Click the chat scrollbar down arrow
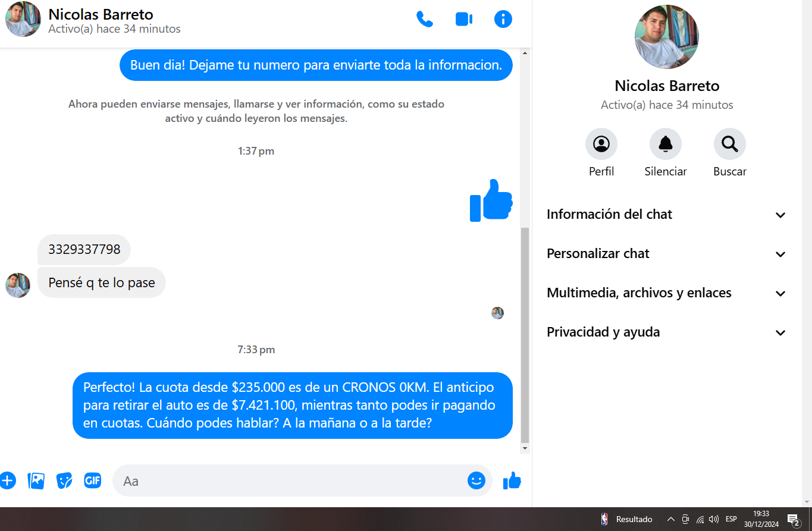Screen dimensions: 812x531 coord(525,448)
